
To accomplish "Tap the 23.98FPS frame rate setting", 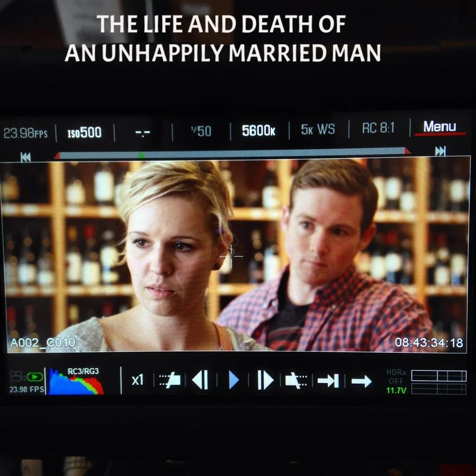I will click(x=25, y=133).
